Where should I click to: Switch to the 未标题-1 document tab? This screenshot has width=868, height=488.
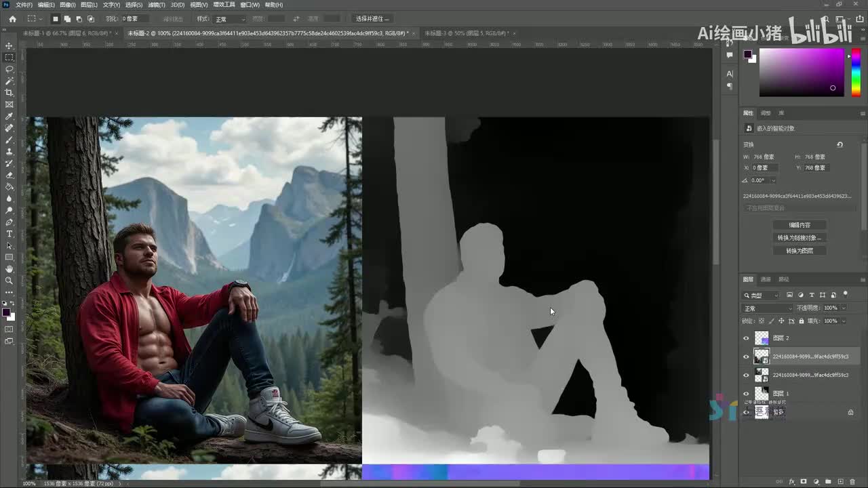coord(64,33)
